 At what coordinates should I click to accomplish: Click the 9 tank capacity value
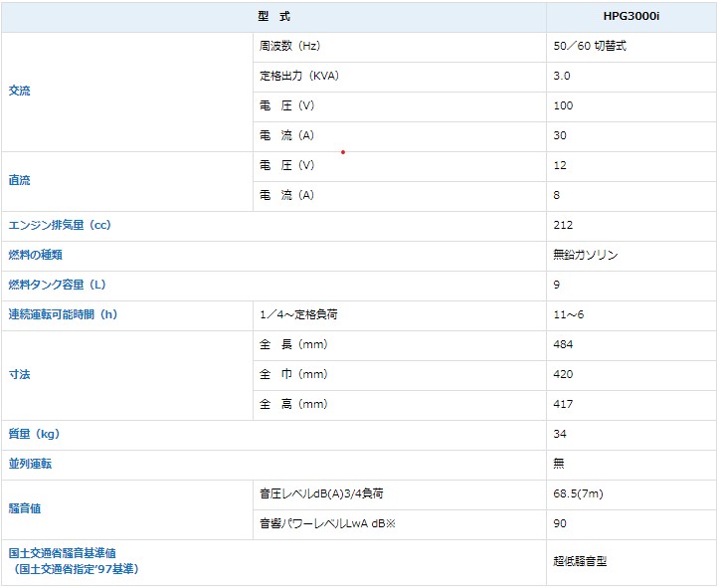point(557,285)
